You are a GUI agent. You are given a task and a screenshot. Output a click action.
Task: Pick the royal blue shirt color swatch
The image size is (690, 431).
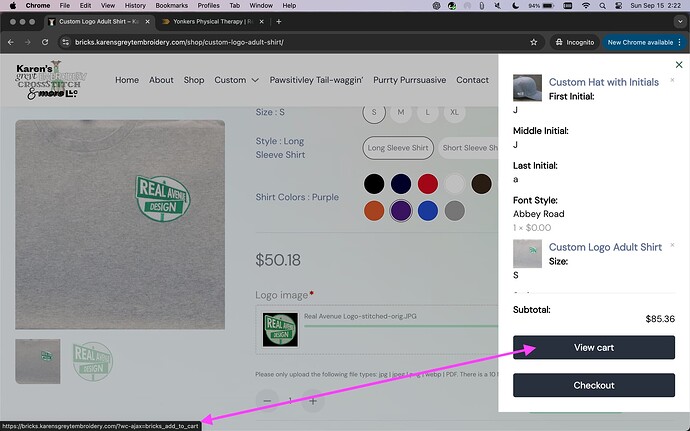click(x=428, y=211)
